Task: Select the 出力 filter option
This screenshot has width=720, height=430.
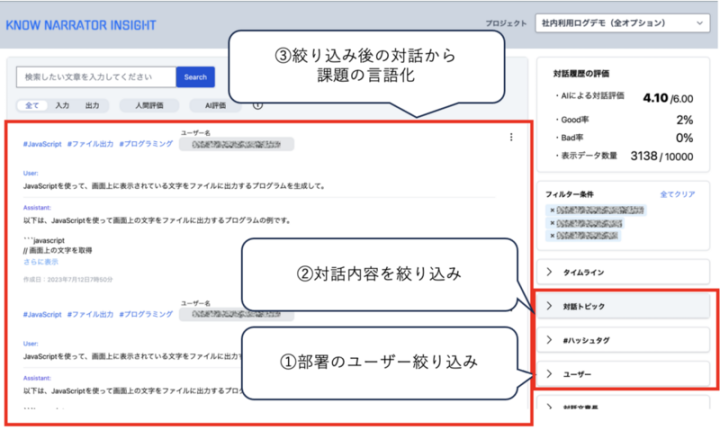Action: click(92, 104)
